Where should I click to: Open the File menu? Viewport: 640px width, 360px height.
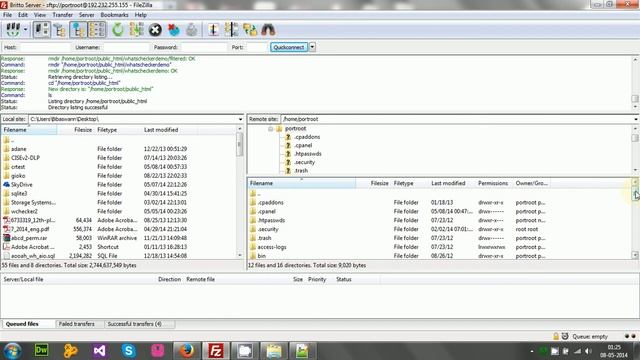[x=7, y=15]
